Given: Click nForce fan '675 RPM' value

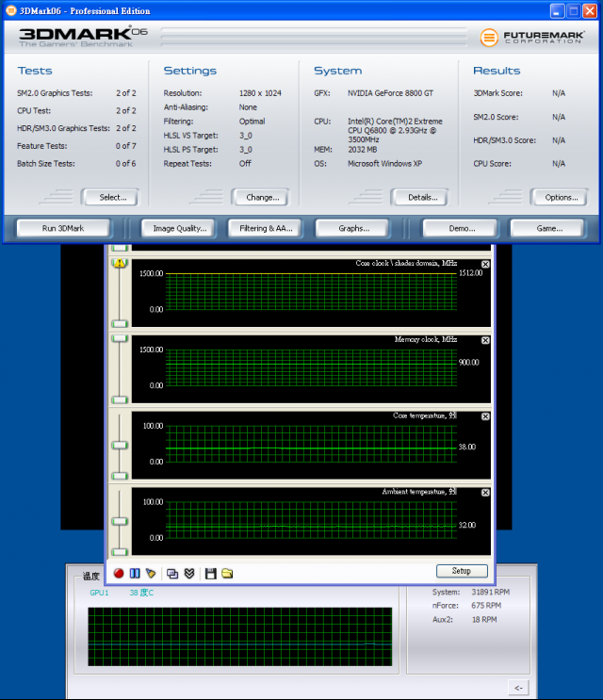Looking at the screenshot, I should tap(486, 606).
